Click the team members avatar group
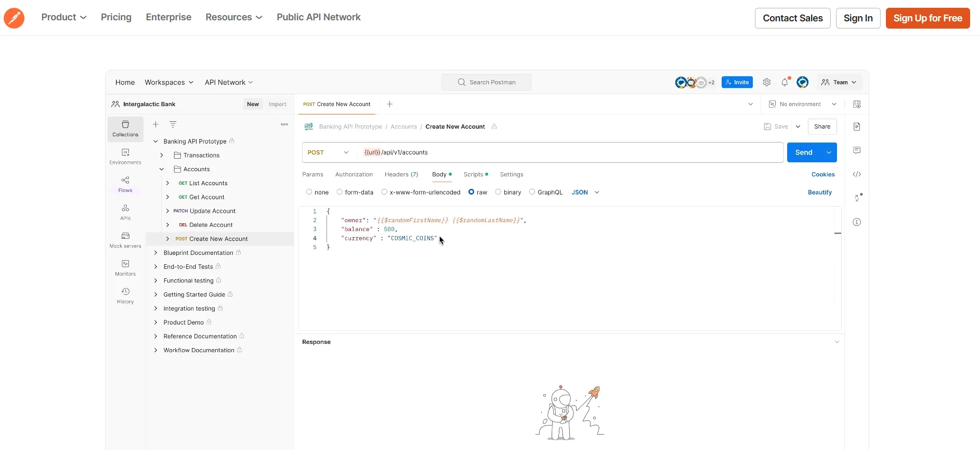Image resolution: width=980 pixels, height=450 pixels. point(695,82)
